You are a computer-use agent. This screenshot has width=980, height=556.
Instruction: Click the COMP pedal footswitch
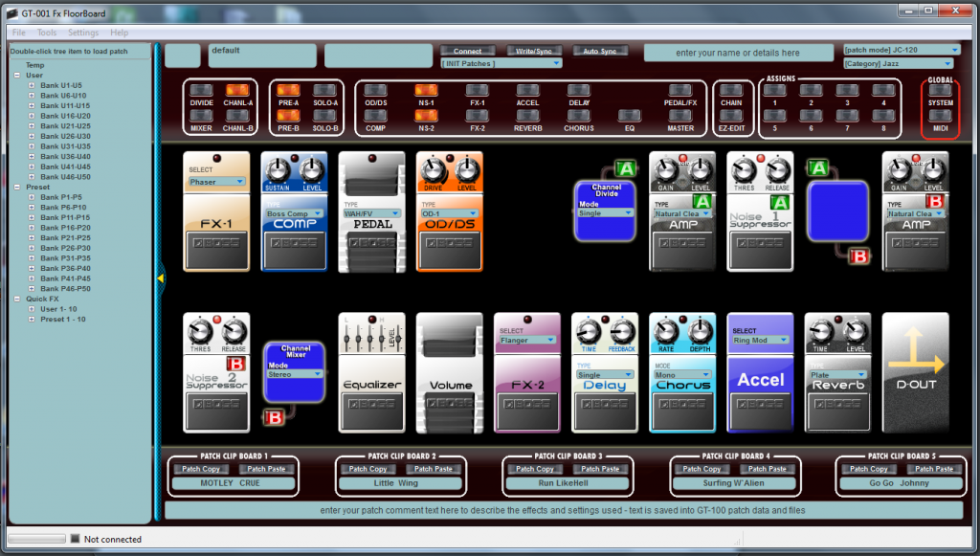(294, 249)
